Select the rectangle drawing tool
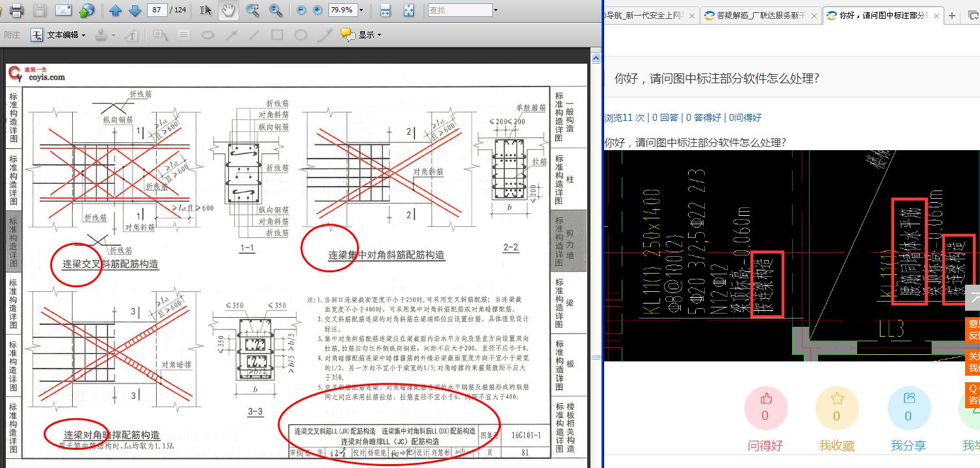This screenshot has height=468, width=980. tap(277, 35)
